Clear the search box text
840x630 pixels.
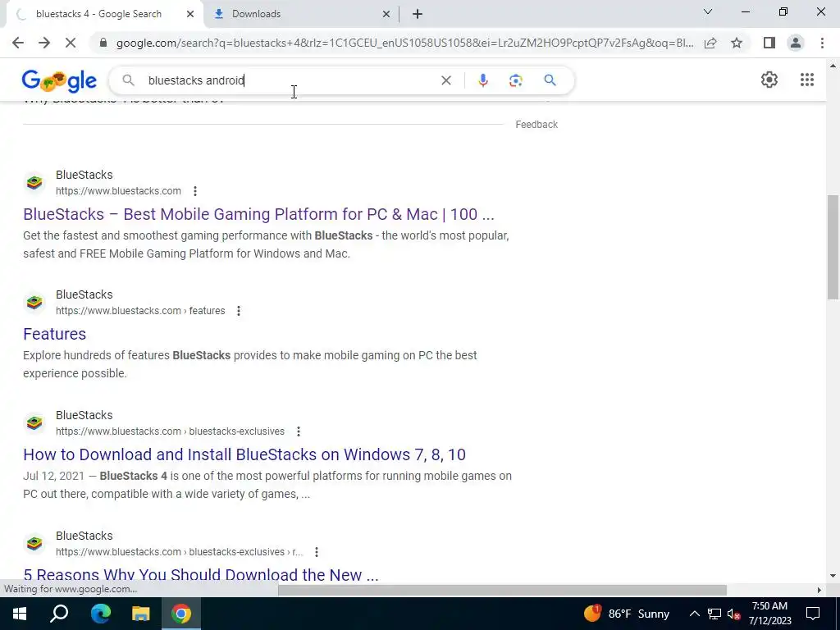(x=445, y=80)
